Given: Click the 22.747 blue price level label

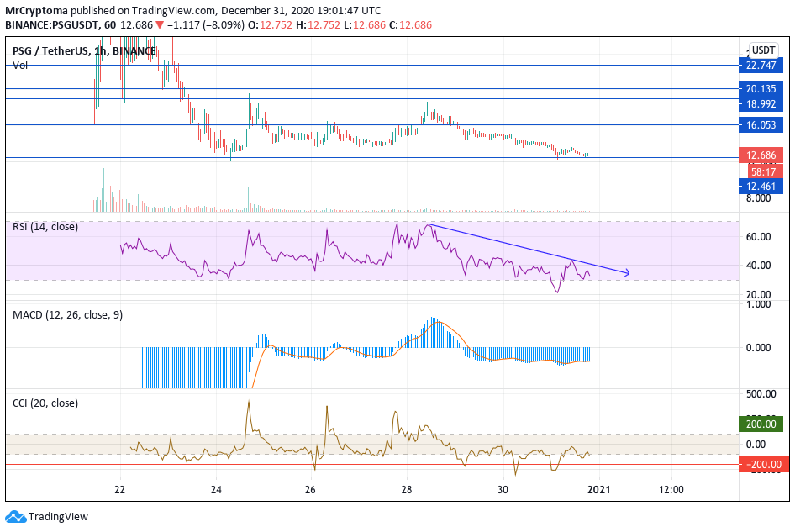Looking at the screenshot, I should 761,65.
